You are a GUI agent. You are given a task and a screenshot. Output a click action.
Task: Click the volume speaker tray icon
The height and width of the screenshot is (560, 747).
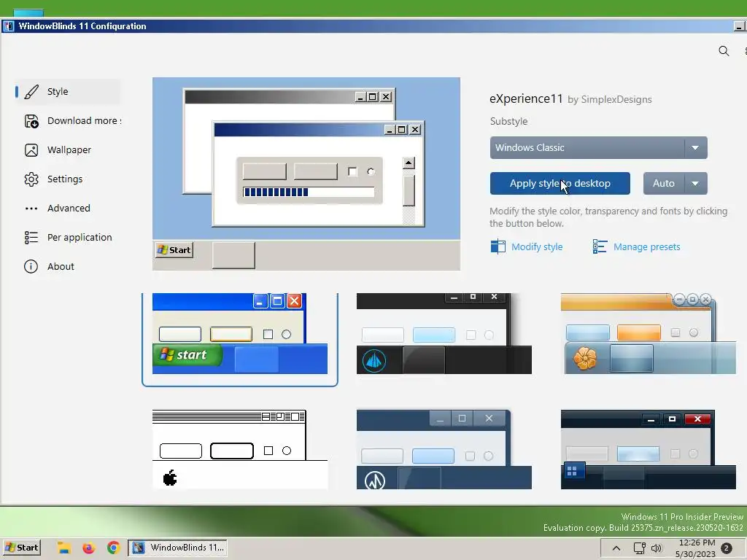click(657, 548)
